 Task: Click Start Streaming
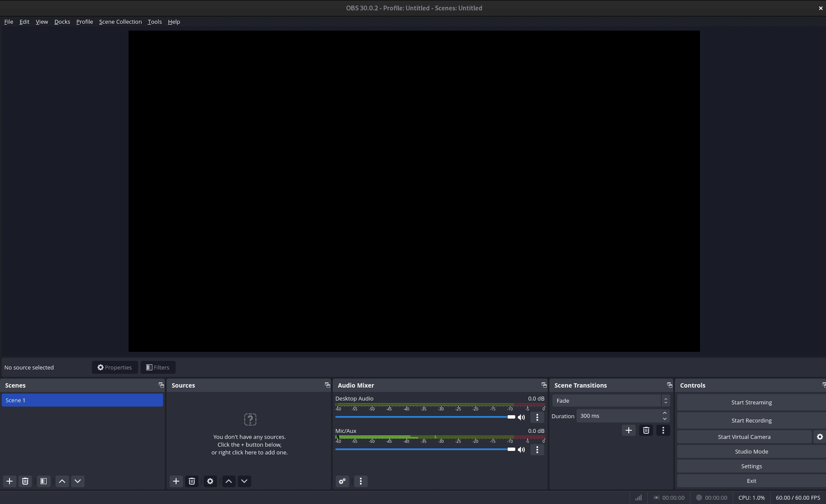point(751,402)
